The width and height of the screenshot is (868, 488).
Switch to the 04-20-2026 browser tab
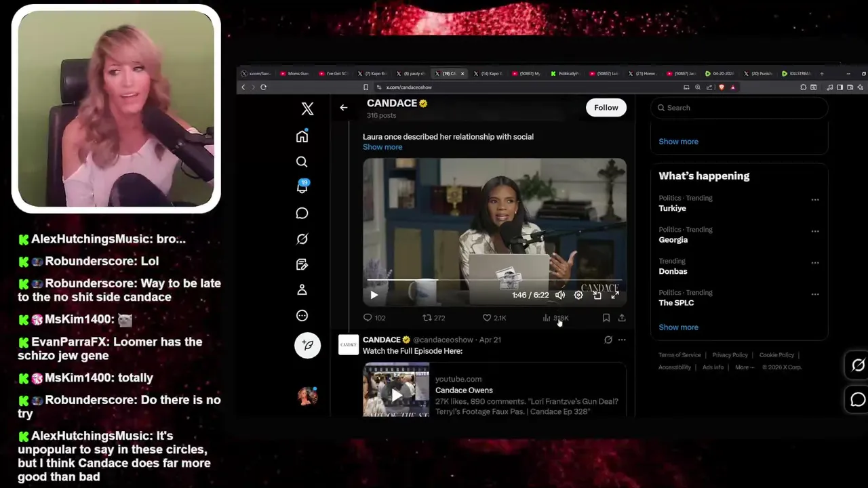(719, 73)
